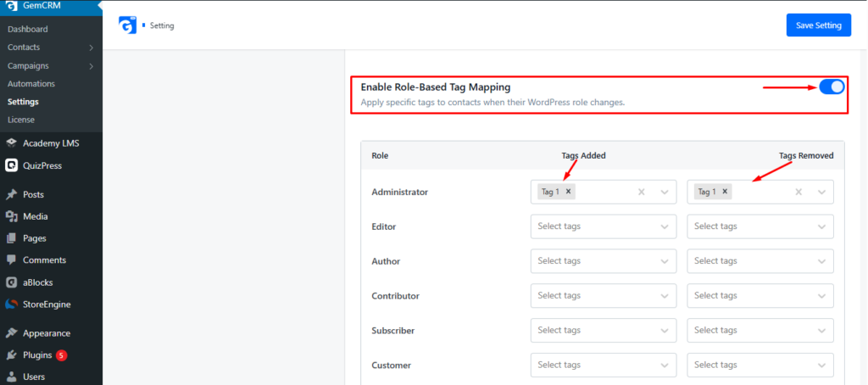This screenshot has width=868, height=385.
Task: Click the StoreEngine icon in sidebar
Action: [x=11, y=304]
